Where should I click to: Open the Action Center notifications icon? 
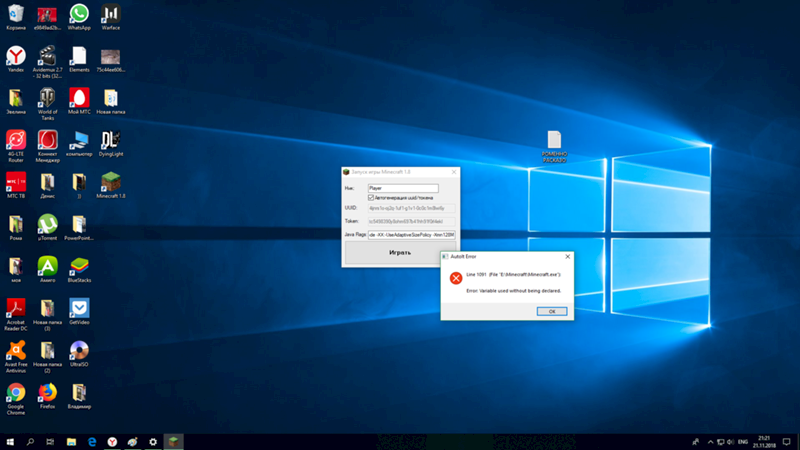pyautogui.click(x=787, y=442)
